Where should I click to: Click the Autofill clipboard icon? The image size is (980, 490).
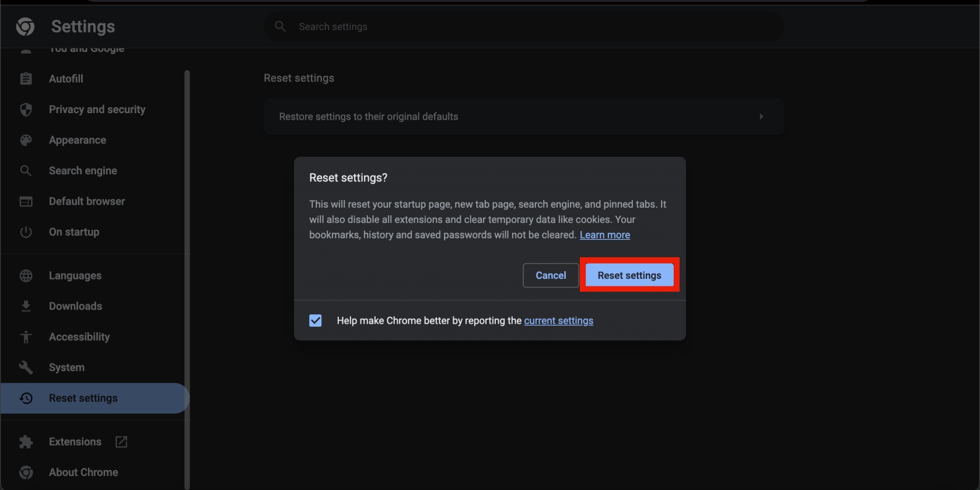[x=26, y=79]
